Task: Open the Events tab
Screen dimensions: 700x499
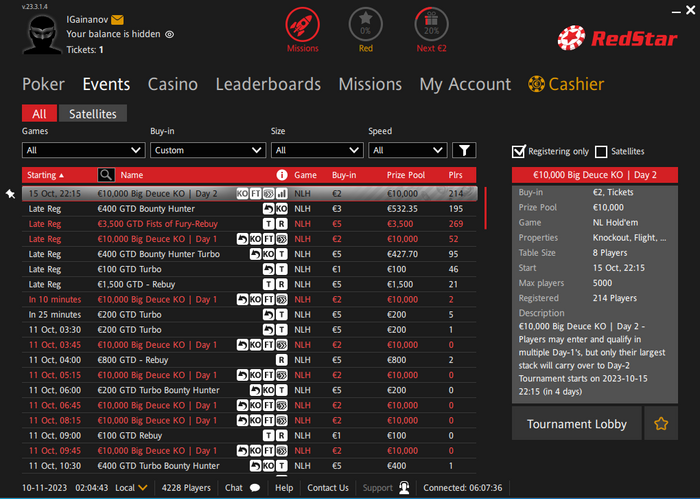Action: click(106, 84)
